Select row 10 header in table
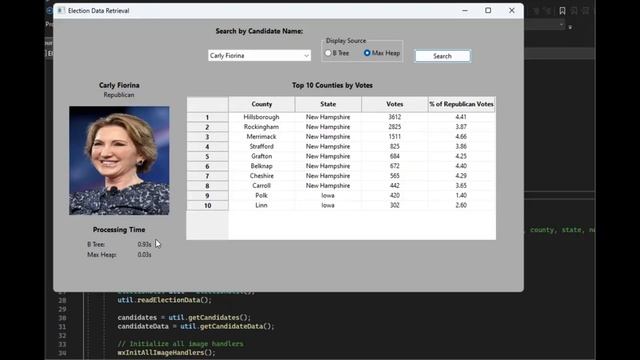Viewport: 640px width, 360px height. point(207,205)
